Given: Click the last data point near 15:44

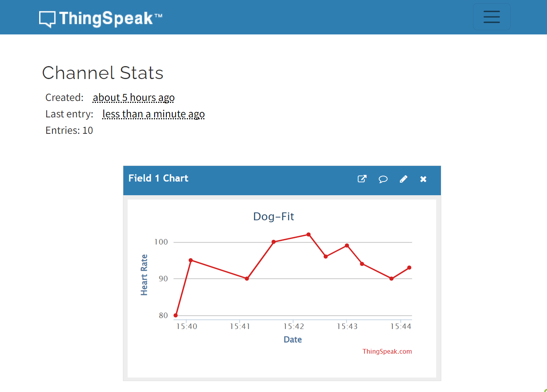Looking at the screenshot, I should 409,268.
